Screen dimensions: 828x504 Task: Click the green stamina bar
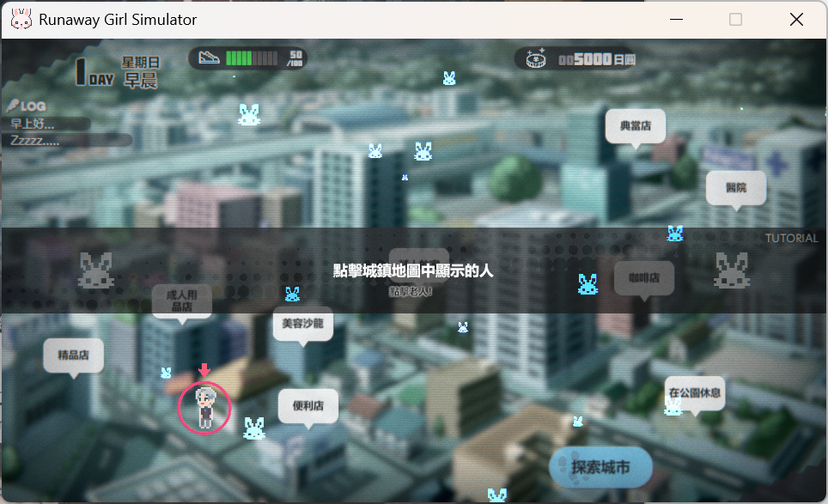252,58
